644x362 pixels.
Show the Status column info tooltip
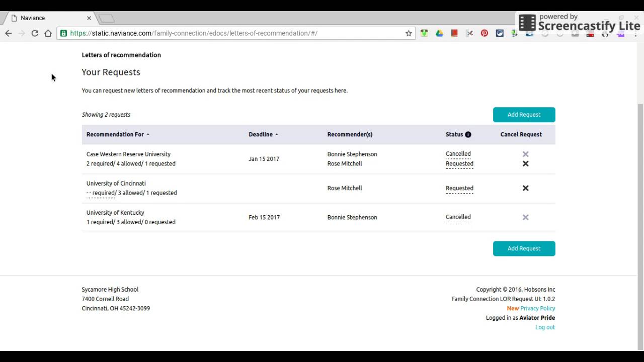pyautogui.click(x=468, y=134)
